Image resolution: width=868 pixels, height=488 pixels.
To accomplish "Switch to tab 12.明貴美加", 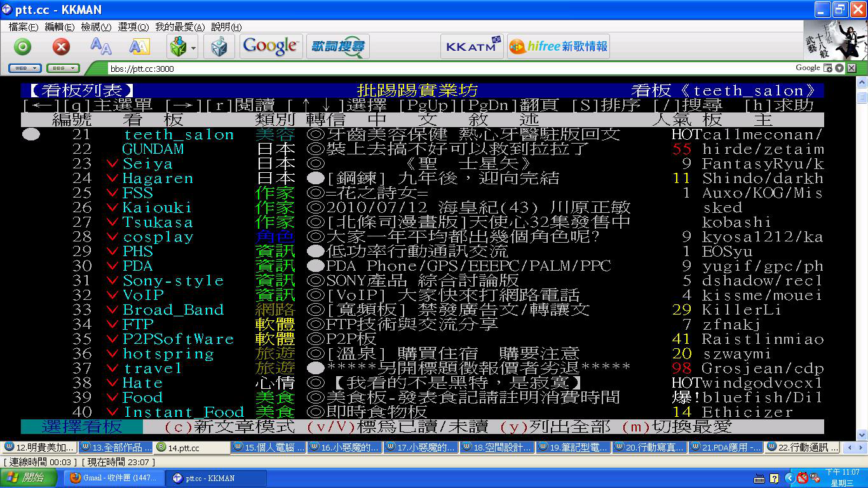I will coord(39,447).
